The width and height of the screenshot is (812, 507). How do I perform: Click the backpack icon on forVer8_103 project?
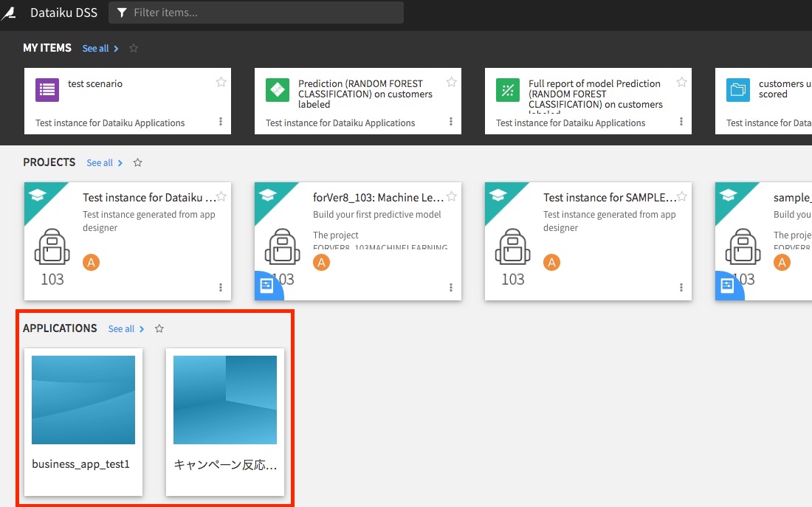pos(282,247)
